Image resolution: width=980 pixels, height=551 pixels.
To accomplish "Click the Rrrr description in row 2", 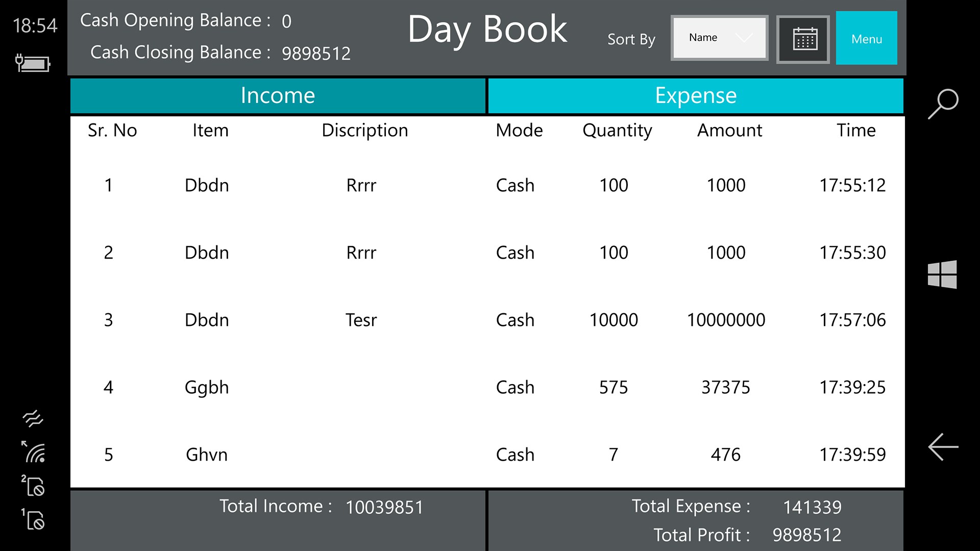I will pos(361,253).
